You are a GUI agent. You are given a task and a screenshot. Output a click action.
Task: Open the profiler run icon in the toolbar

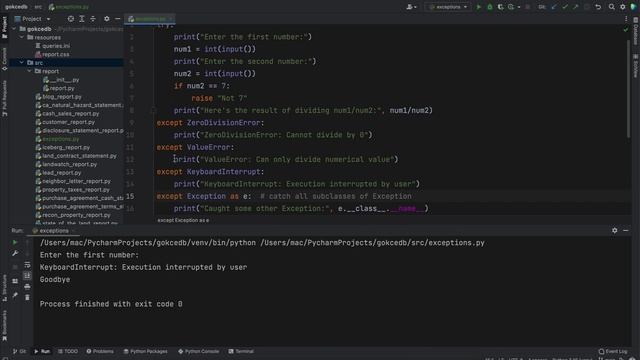click(x=511, y=7)
